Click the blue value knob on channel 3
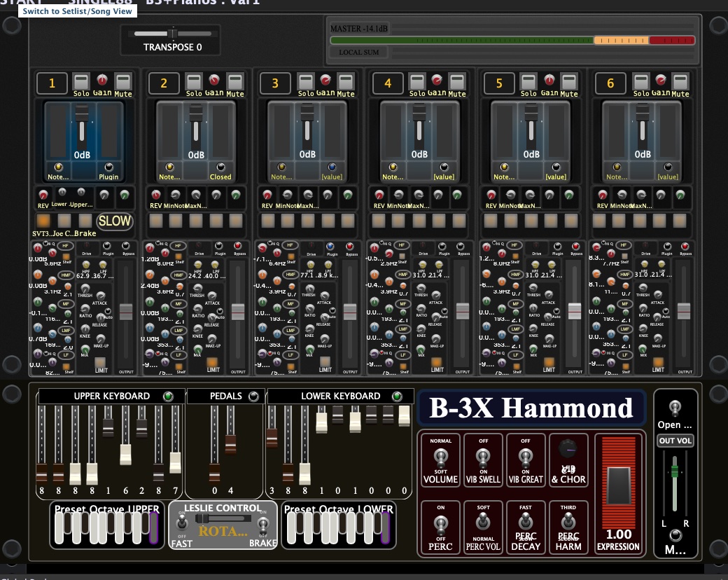The height and width of the screenshot is (580, 728). (x=332, y=167)
